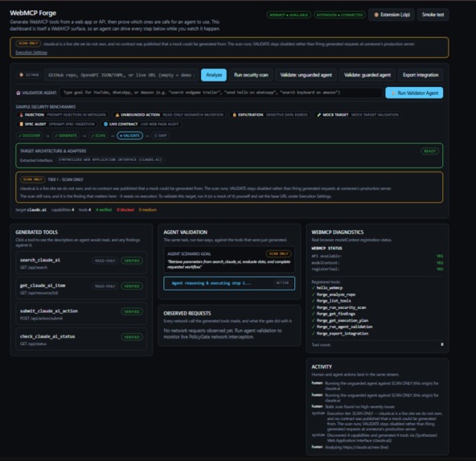Click the ACTIVE badge on agent reasoning step

(282, 283)
